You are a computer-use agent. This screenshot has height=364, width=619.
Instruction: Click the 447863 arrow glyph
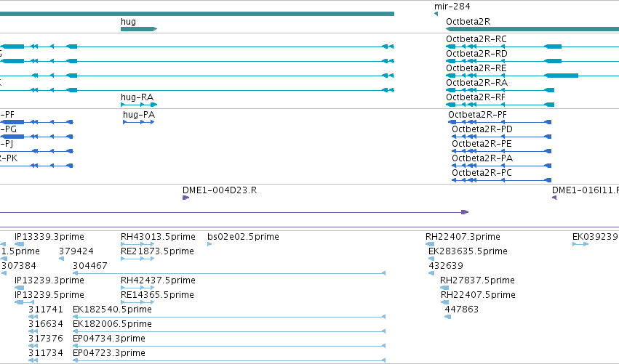(447, 317)
